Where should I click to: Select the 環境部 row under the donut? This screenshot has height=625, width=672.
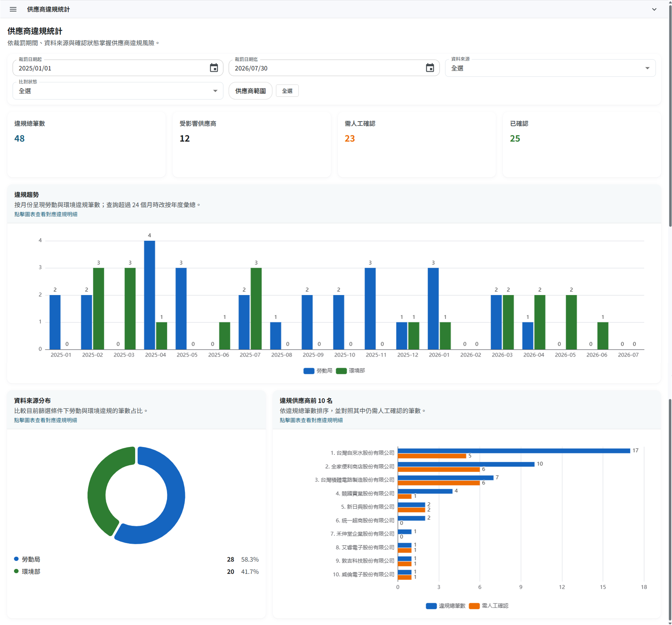136,572
